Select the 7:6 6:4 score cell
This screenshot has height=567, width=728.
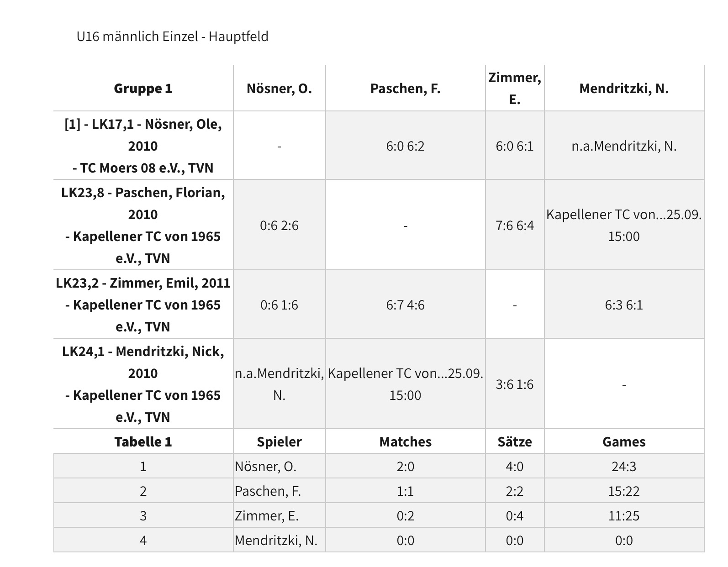[514, 226]
